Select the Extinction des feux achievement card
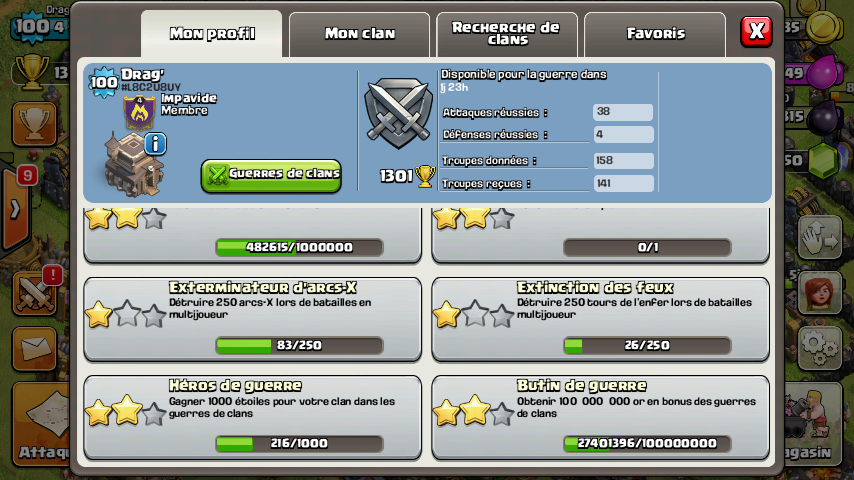Screen dimensions: 854x480 pos(600,319)
